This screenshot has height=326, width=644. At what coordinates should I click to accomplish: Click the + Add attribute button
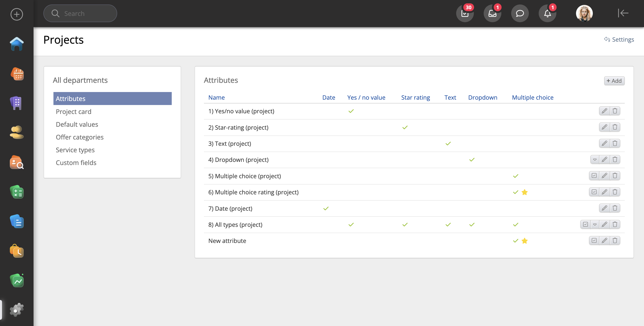click(614, 81)
